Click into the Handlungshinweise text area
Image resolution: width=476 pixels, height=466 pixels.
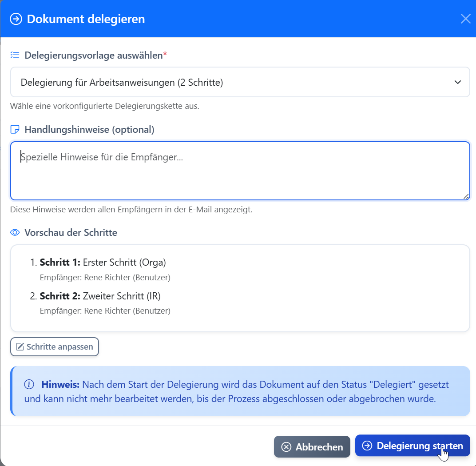pyautogui.click(x=240, y=171)
